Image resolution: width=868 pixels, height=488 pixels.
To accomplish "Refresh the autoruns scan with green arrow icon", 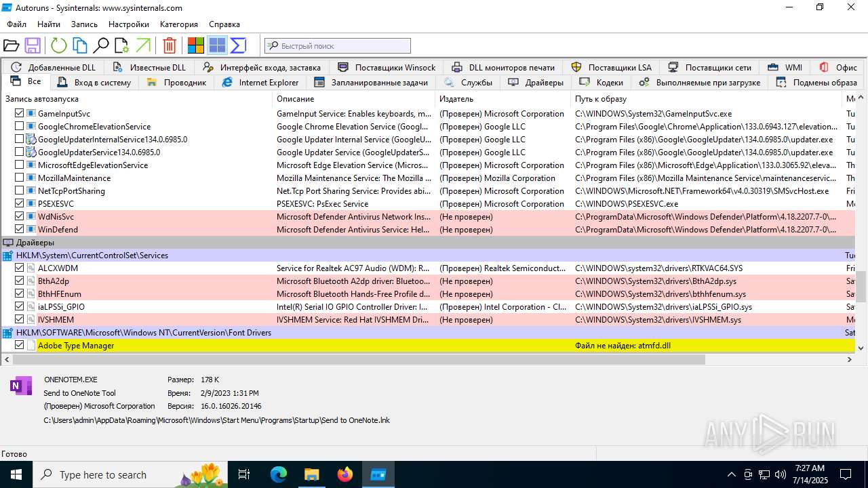I will pos(59,45).
